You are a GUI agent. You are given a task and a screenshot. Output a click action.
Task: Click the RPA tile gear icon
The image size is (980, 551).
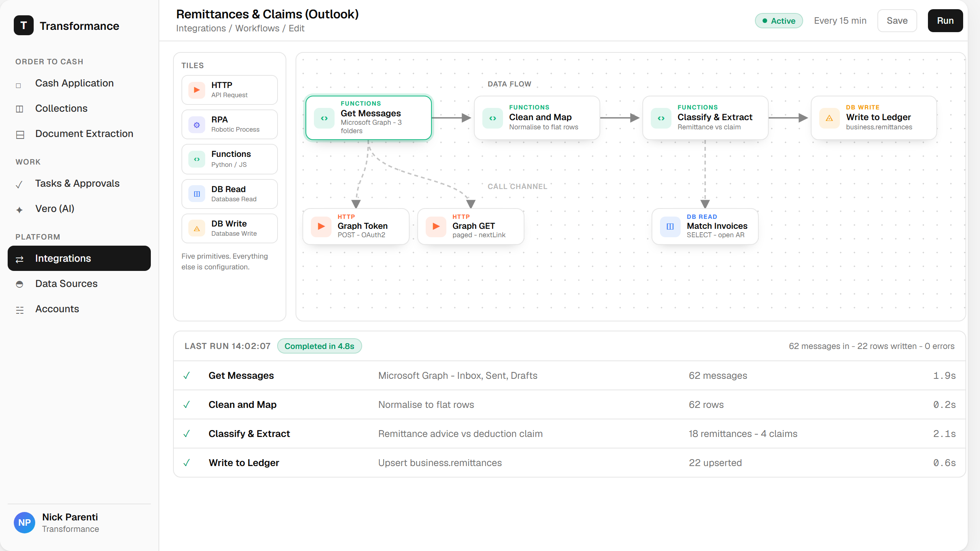tap(197, 125)
